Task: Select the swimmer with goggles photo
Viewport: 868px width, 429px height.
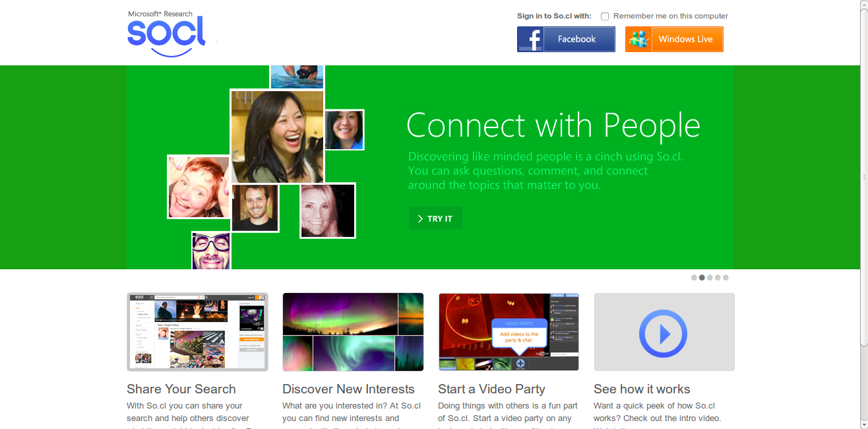Action: point(297,76)
